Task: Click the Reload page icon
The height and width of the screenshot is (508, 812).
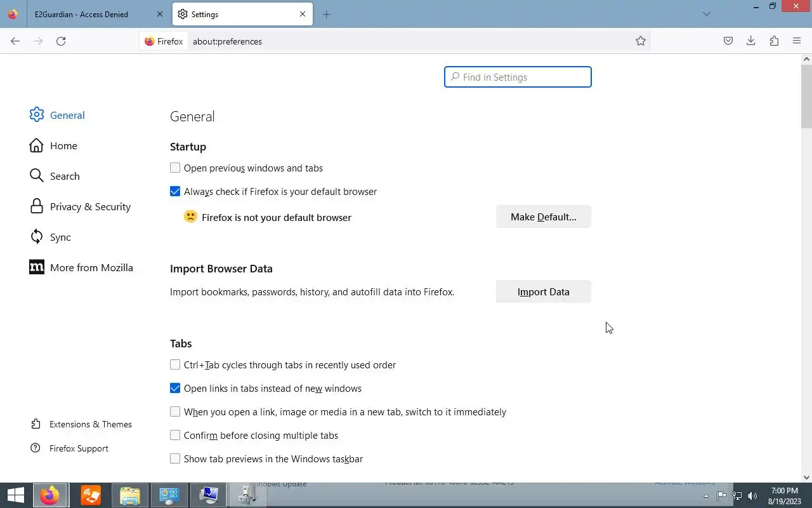Action: coord(61,41)
